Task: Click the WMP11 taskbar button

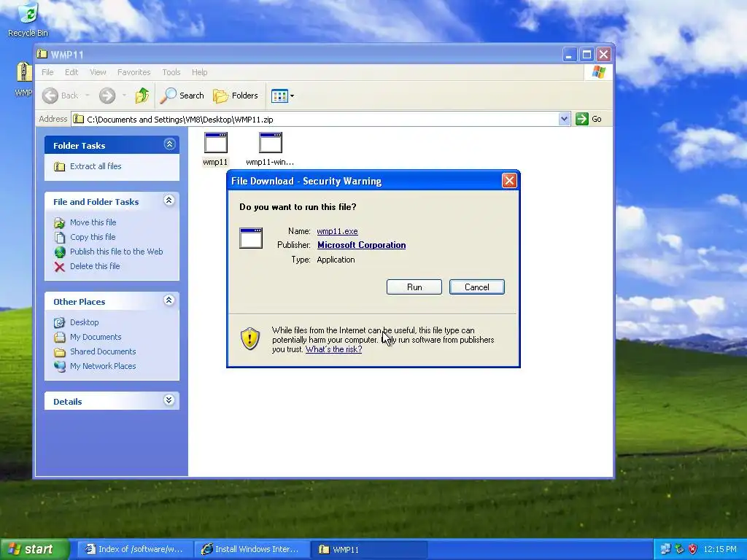Action: tap(368, 549)
